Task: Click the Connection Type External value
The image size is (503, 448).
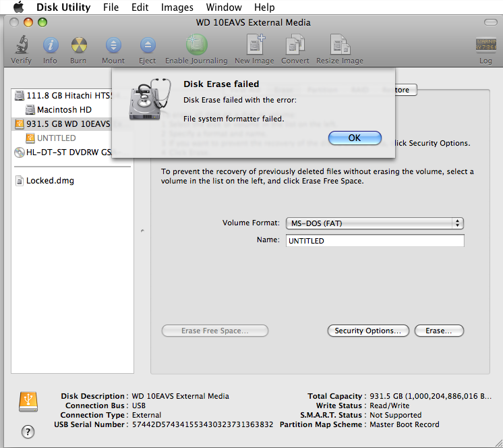Action: [146, 415]
